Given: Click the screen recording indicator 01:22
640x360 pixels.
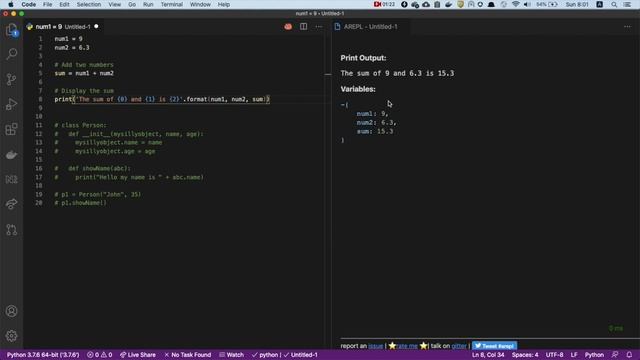Looking at the screenshot, I should click(x=384, y=4).
